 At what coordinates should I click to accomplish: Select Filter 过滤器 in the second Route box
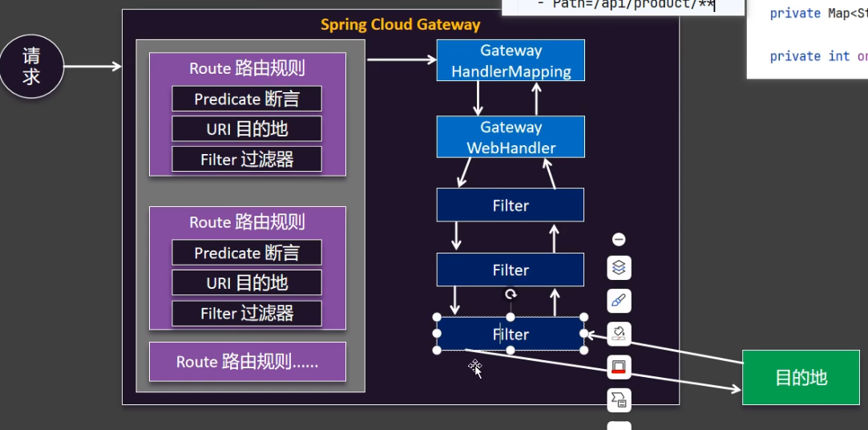247,314
